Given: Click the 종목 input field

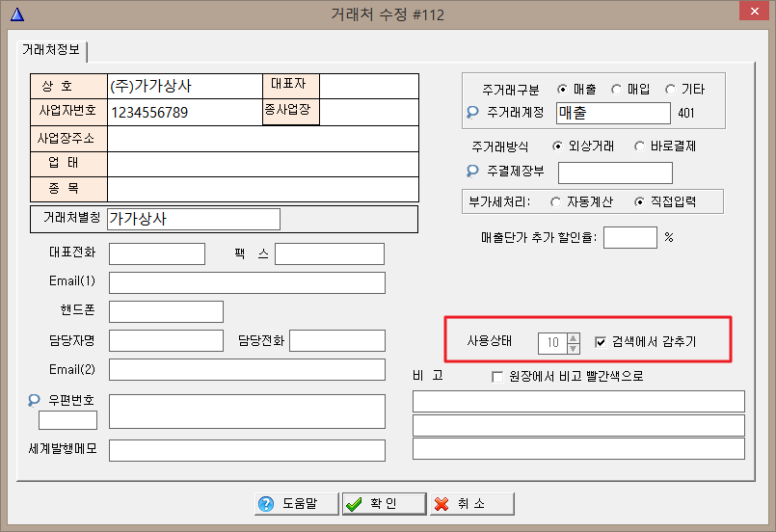Looking at the screenshot, I should tap(263, 190).
